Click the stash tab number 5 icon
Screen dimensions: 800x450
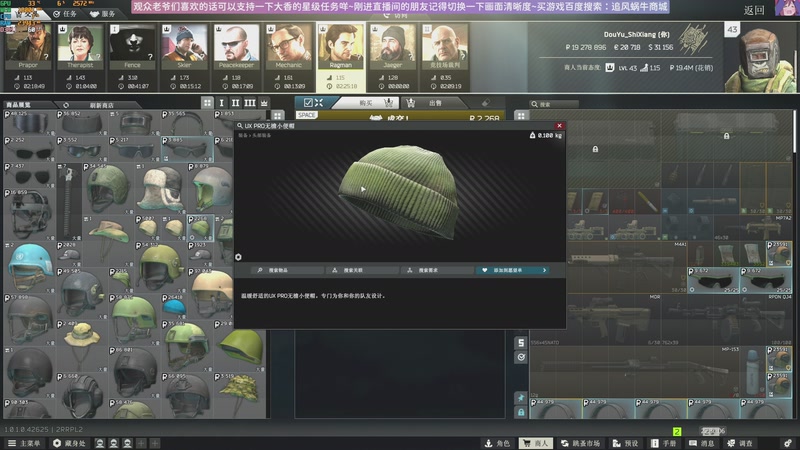pos(521,343)
